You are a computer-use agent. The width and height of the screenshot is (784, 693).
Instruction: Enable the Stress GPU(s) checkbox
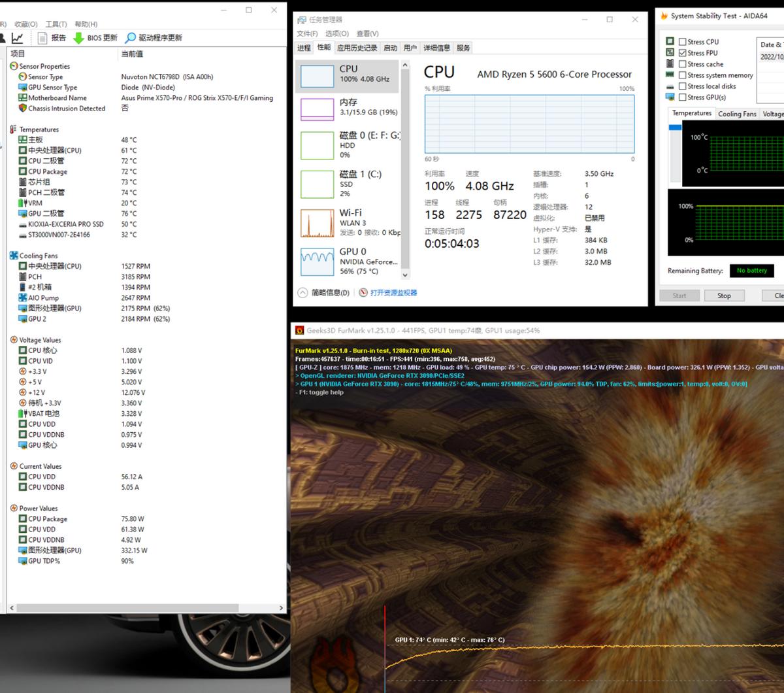click(682, 97)
